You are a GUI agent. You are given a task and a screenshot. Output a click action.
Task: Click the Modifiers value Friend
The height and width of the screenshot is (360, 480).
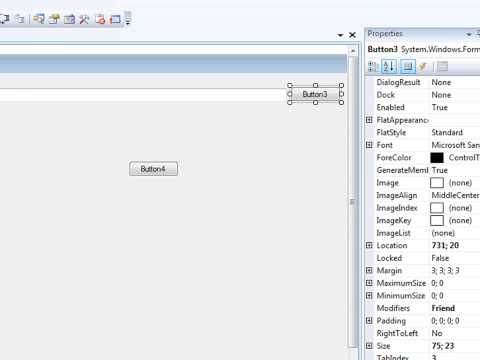pyautogui.click(x=443, y=308)
